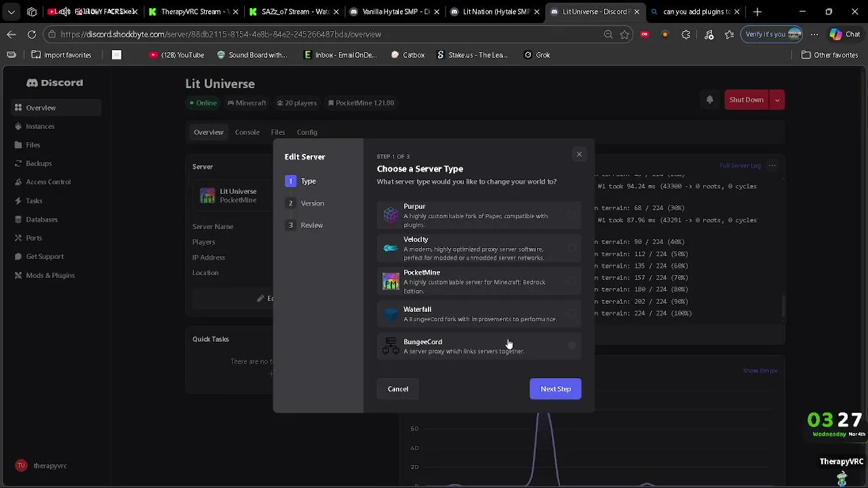This screenshot has height=488, width=868.
Task: Open the browser extensions puzzle icon
Action: click(x=686, y=35)
